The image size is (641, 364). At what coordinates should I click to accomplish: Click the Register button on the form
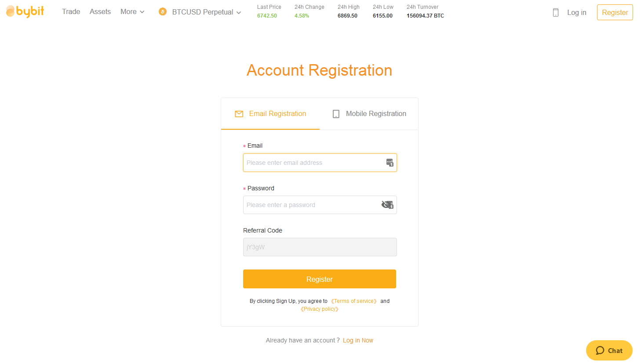320,279
